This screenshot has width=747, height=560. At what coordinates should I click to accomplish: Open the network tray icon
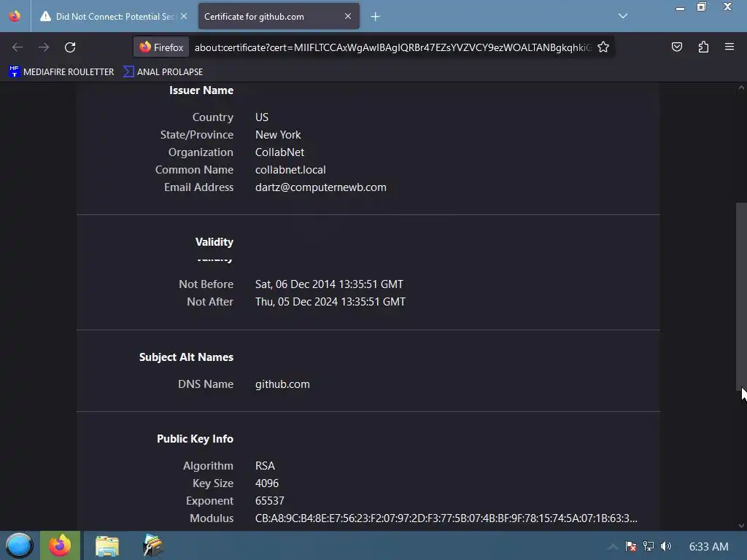649,546
